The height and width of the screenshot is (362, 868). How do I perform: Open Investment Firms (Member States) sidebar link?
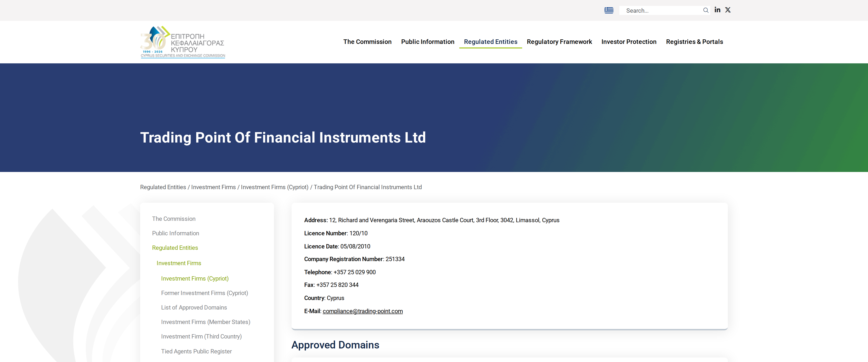coord(205,322)
